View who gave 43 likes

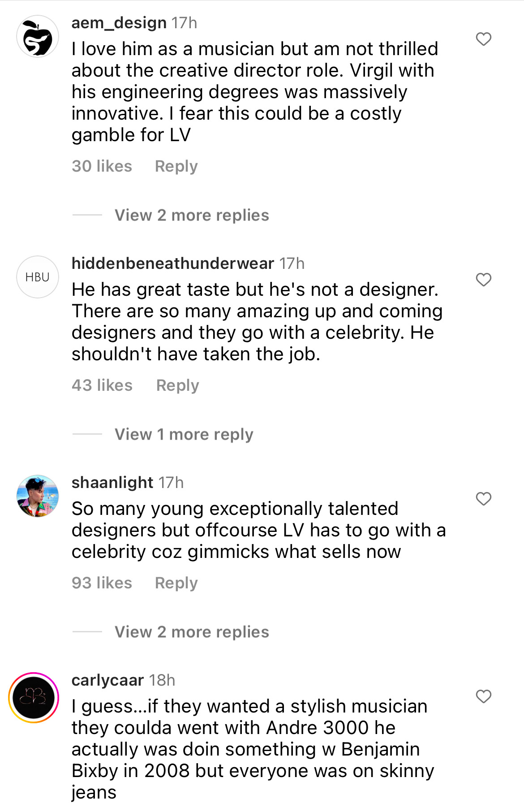pyautogui.click(x=102, y=385)
